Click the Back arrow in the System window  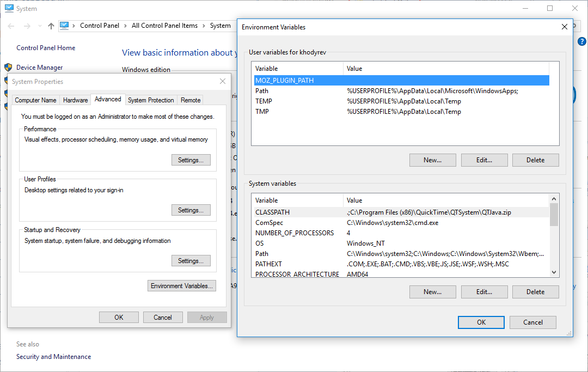click(x=11, y=26)
